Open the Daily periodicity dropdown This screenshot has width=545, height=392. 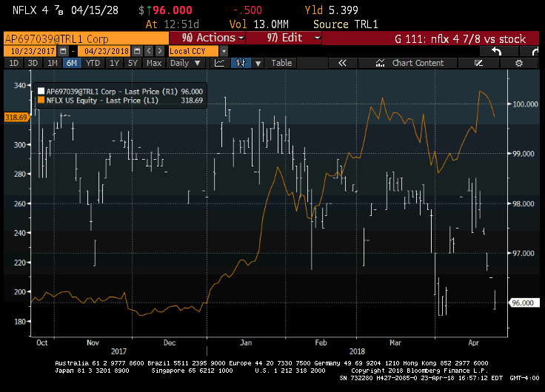click(x=185, y=63)
